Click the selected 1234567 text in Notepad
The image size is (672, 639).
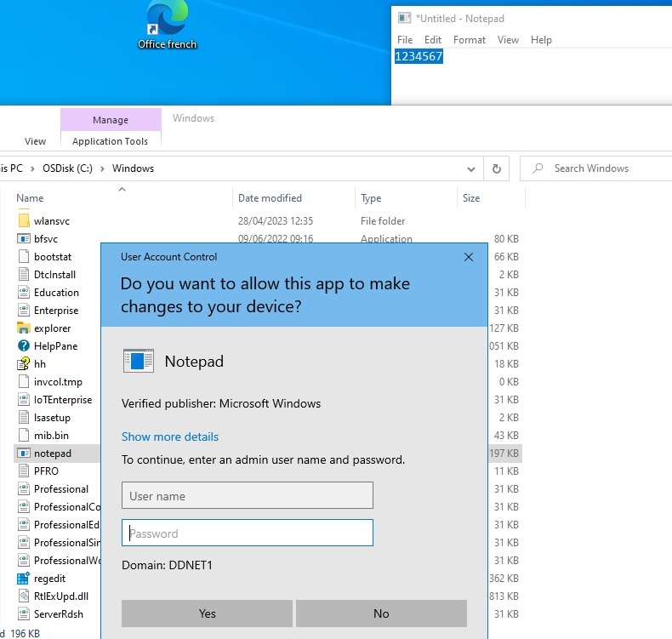point(419,56)
